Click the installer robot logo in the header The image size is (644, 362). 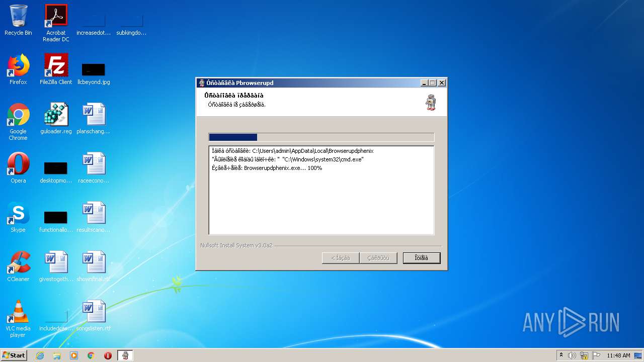(x=431, y=102)
